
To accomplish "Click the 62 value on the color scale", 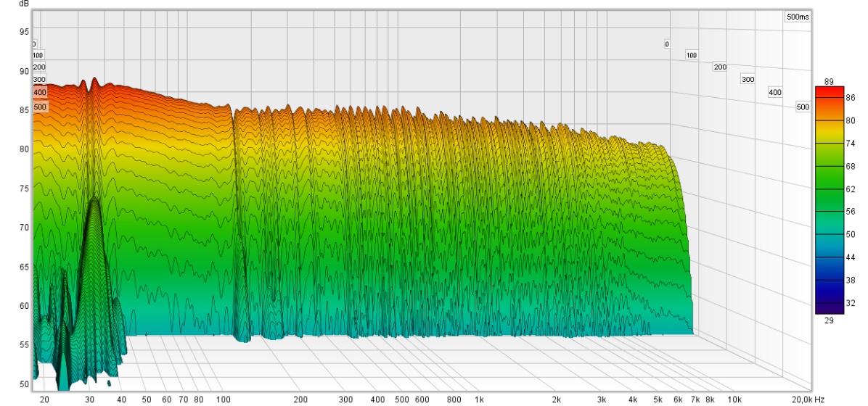I will click(851, 188).
